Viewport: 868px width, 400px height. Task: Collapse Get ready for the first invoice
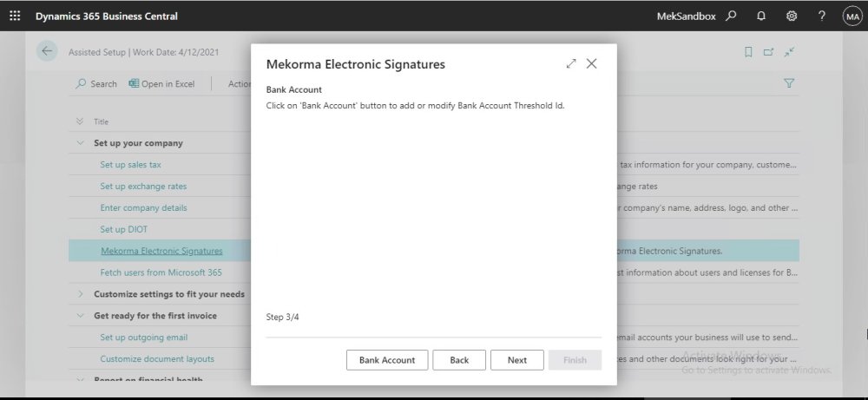(x=81, y=315)
